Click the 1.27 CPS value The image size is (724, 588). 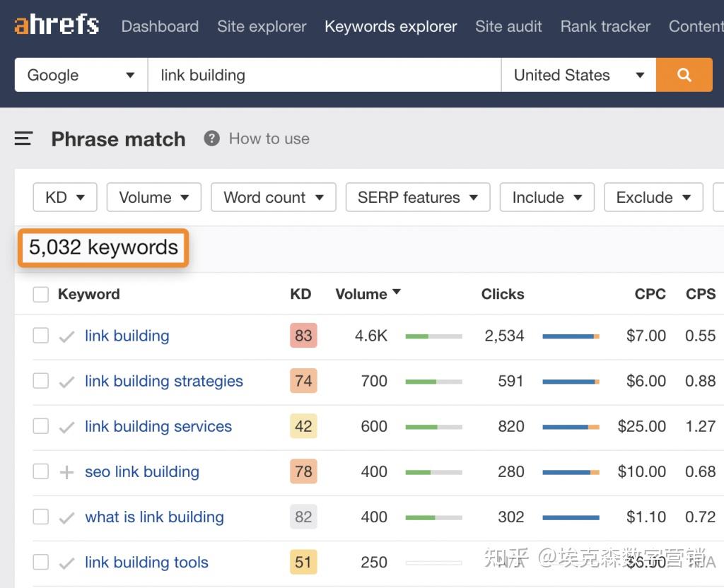(701, 426)
